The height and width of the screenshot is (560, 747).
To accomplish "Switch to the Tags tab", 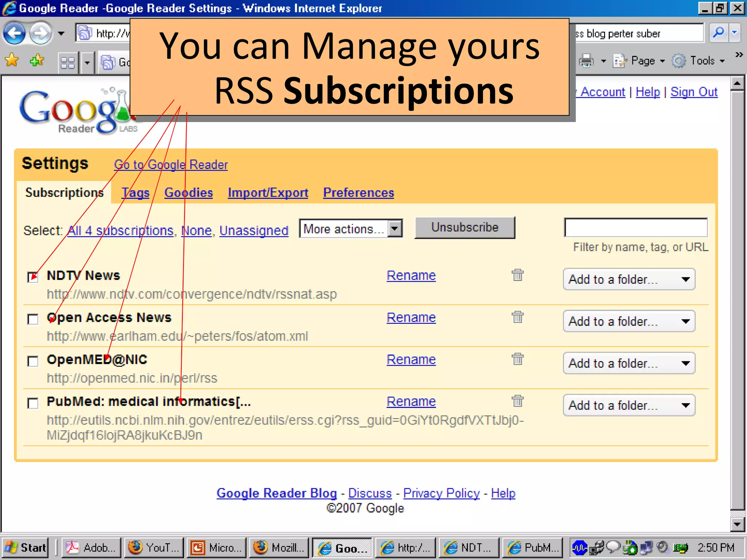I will [x=135, y=192].
